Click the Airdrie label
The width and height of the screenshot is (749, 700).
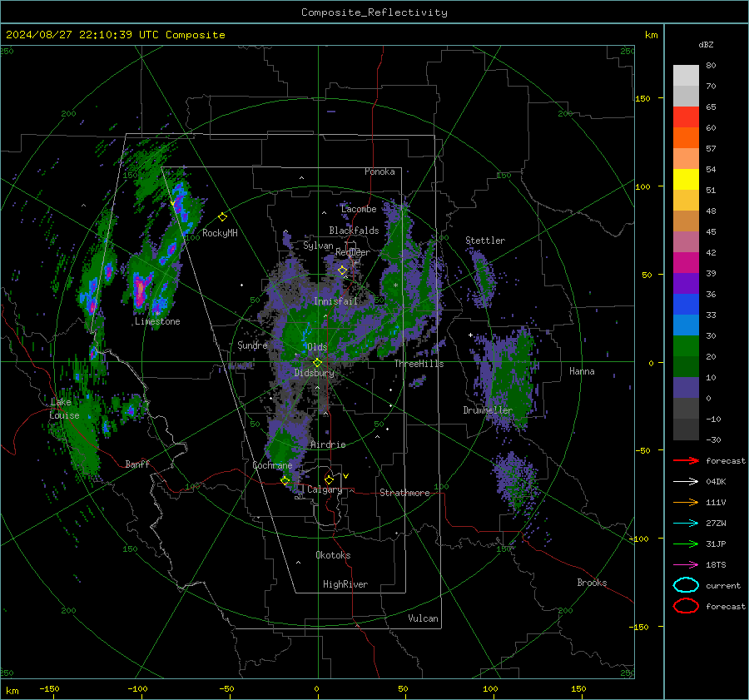[328, 444]
